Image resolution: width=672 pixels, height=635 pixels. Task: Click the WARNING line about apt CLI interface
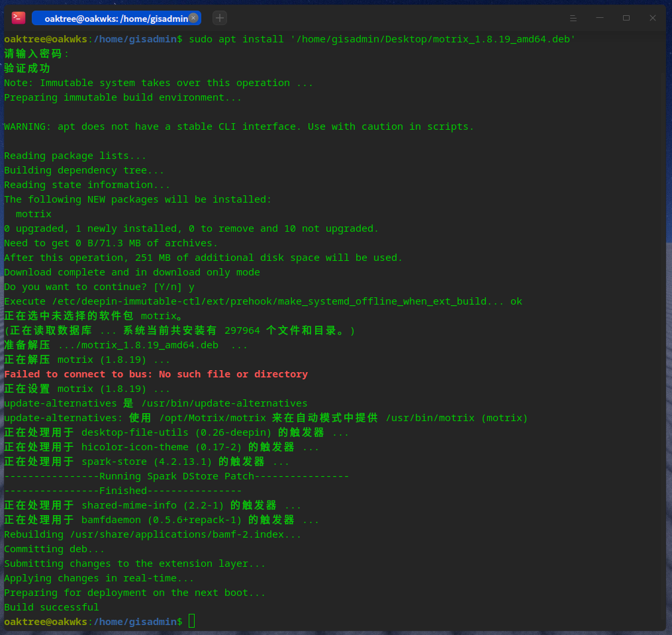coord(237,126)
